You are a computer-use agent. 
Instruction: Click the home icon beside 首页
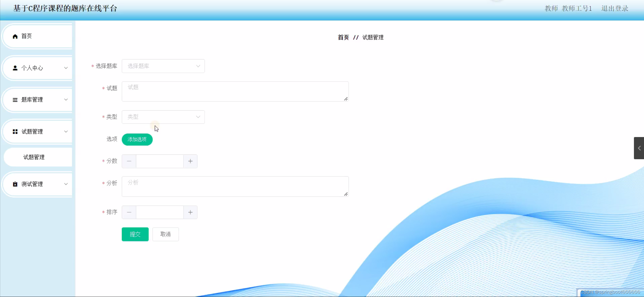[x=15, y=36]
